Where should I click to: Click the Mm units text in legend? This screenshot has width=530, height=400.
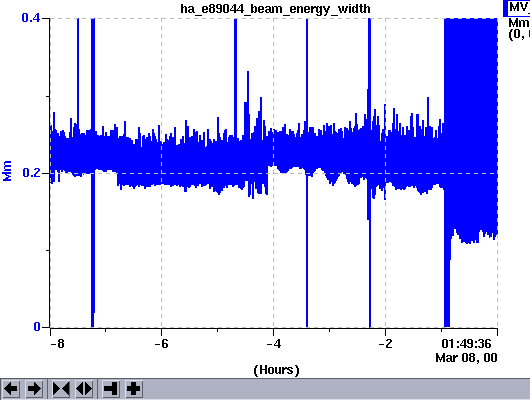click(x=519, y=23)
